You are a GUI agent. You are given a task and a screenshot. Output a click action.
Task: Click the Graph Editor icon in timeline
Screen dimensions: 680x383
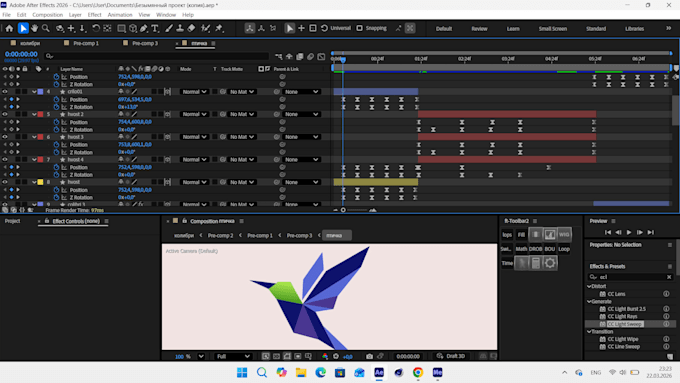coord(321,56)
